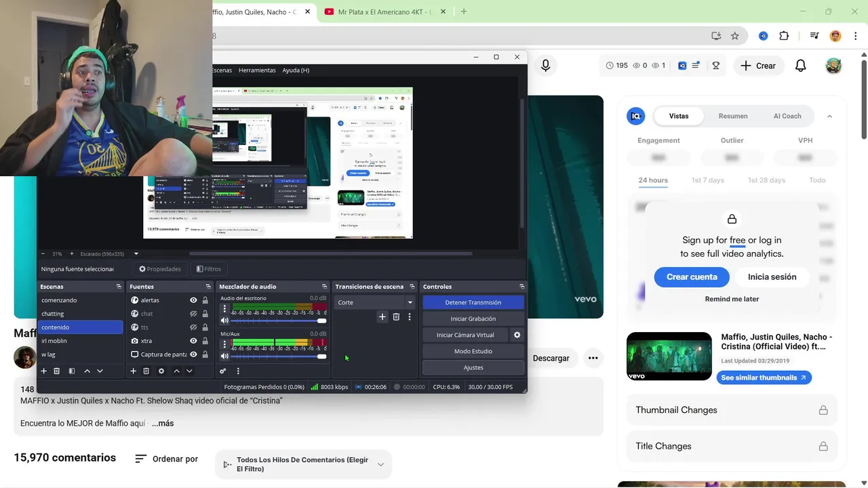Open Chrome three-dot menu
The height and width of the screenshot is (488, 868).
point(855,36)
